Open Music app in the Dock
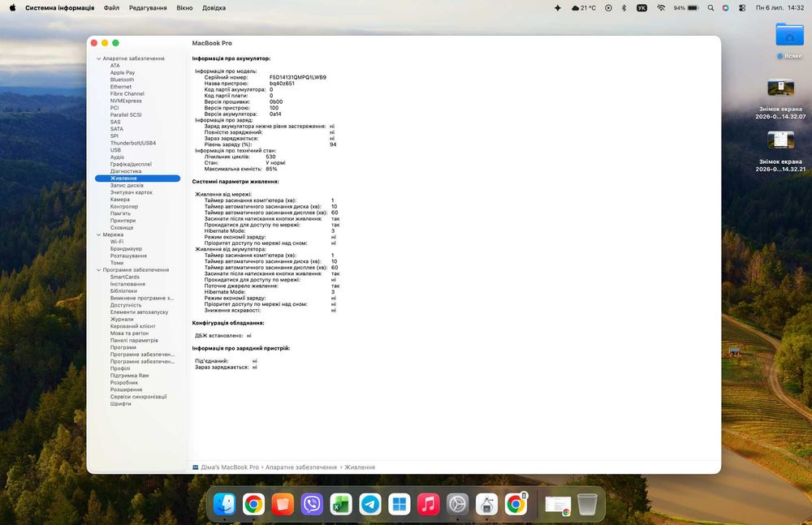 pyautogui.click(x=428, y=504)
